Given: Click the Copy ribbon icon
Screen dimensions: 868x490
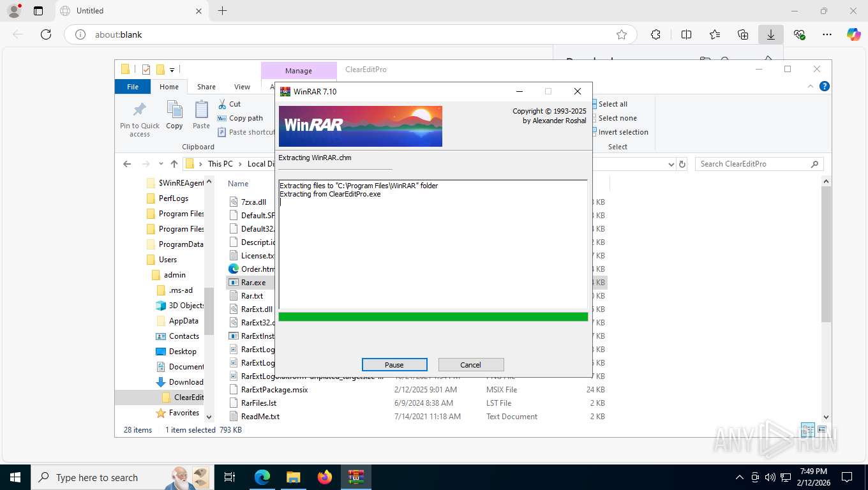Looking at the screenshot, I should pyautogui.click(x=174, y=115).
